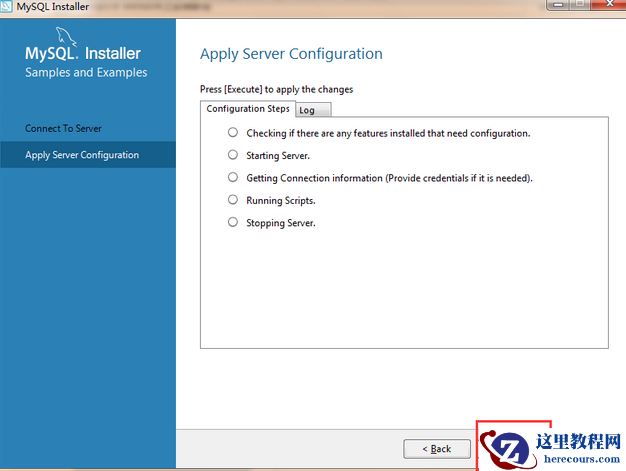Switch to the Configuration Steps tab
626x471 pixels.
tap(248, 109)
